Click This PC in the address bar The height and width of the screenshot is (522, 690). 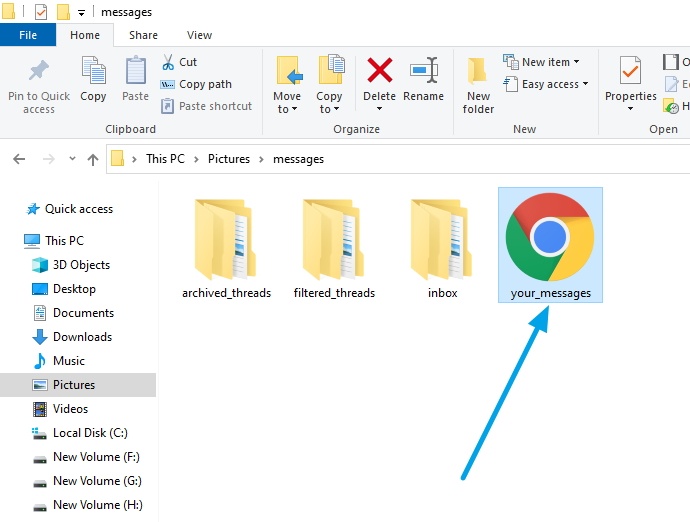point(165,159)
